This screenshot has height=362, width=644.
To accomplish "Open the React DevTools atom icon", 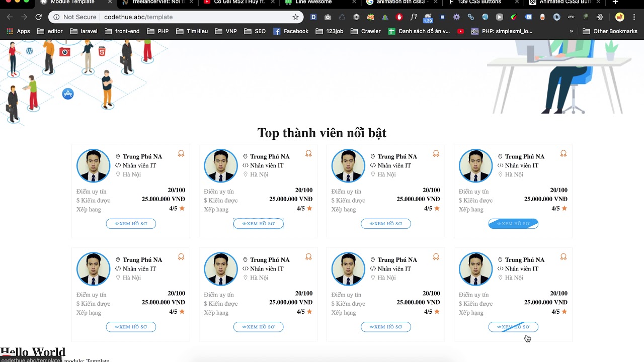I will coord(600,17).
